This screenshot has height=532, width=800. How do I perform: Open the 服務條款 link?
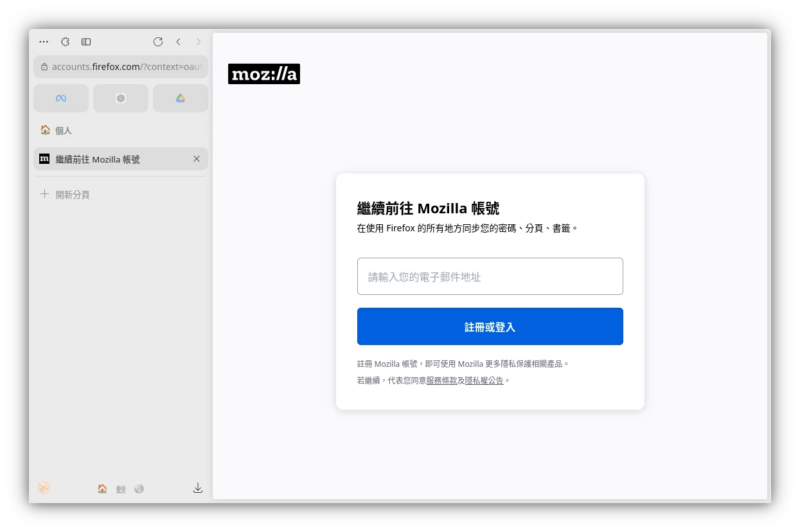(x=441, y=380)
